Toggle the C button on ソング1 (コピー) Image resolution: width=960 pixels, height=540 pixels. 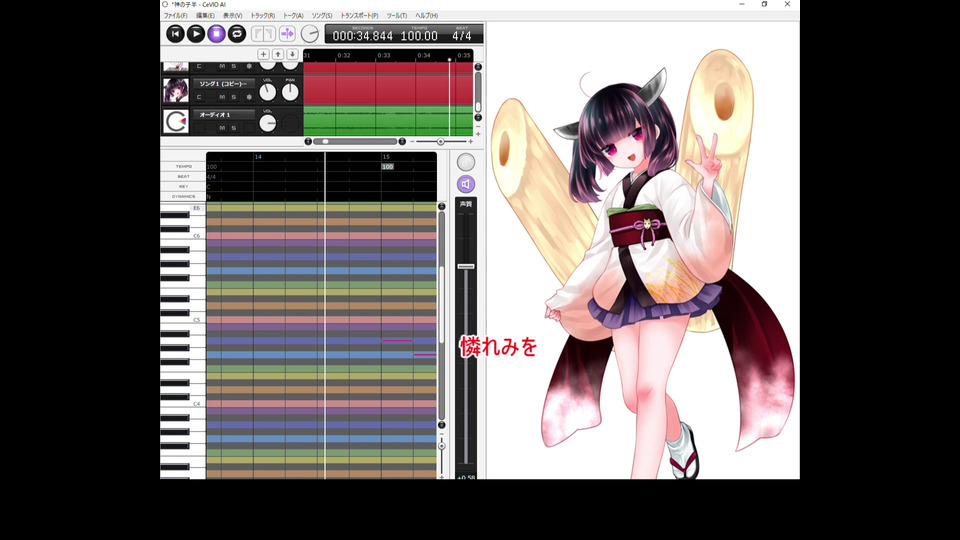point(199,97)
